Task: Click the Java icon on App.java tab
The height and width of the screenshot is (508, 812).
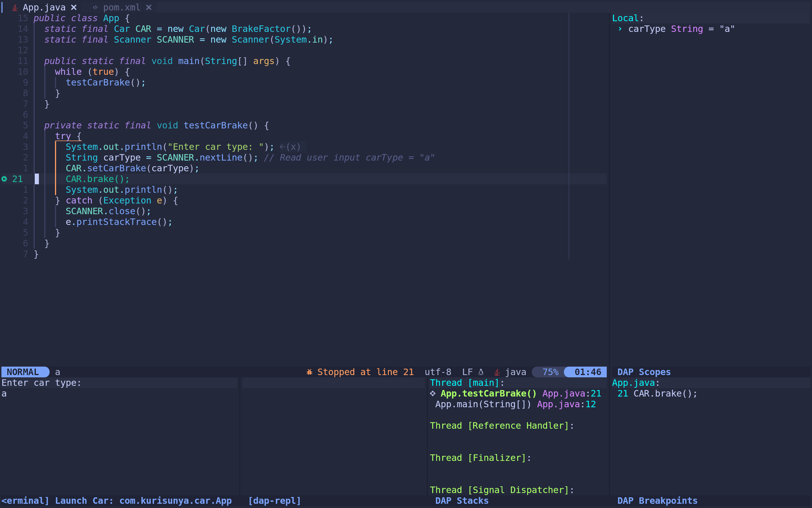Action: pos(15,7)
